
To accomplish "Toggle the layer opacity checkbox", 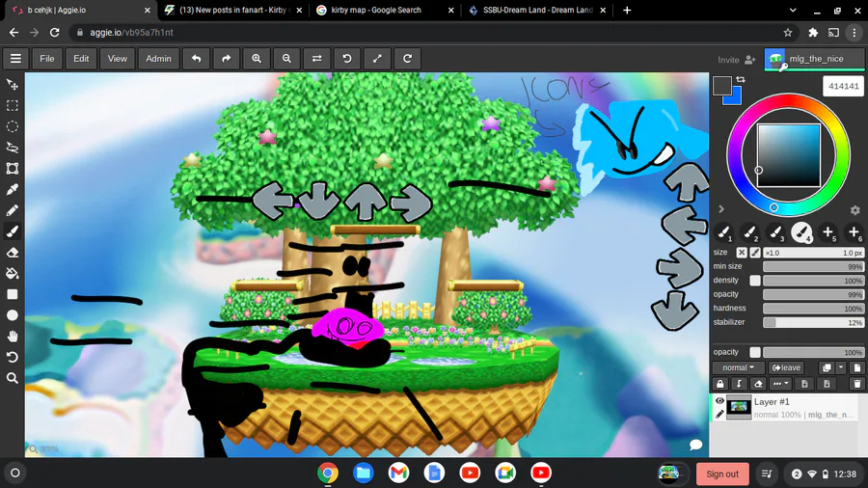I will pyautogui.click(x=755, y=352).
